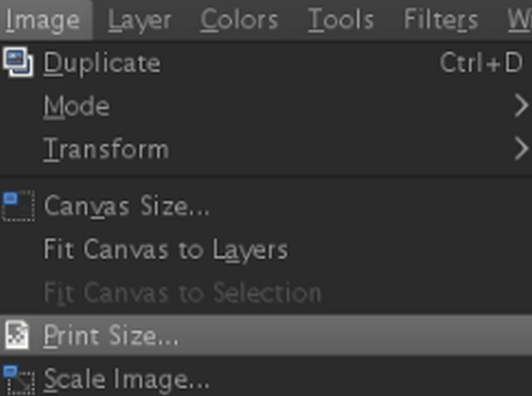The width and height of the screenshot is (532, 396).
Task: Expand the Transform submenu arrow
Action: 521,149
